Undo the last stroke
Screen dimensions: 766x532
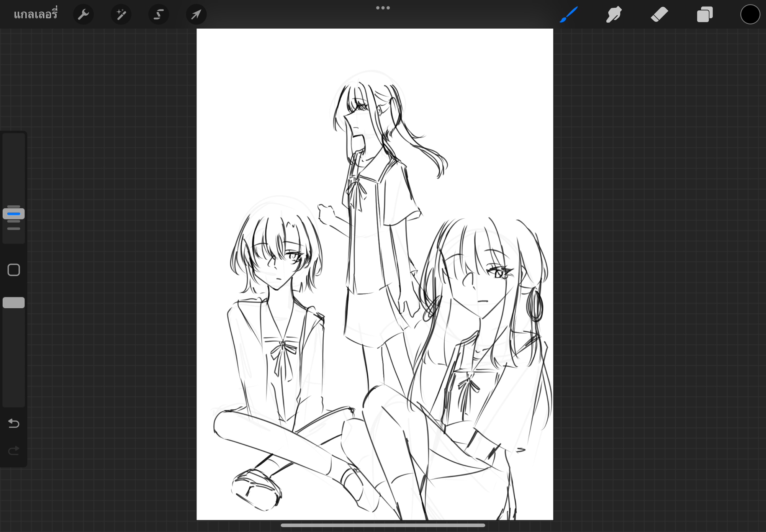click(14, 423)
